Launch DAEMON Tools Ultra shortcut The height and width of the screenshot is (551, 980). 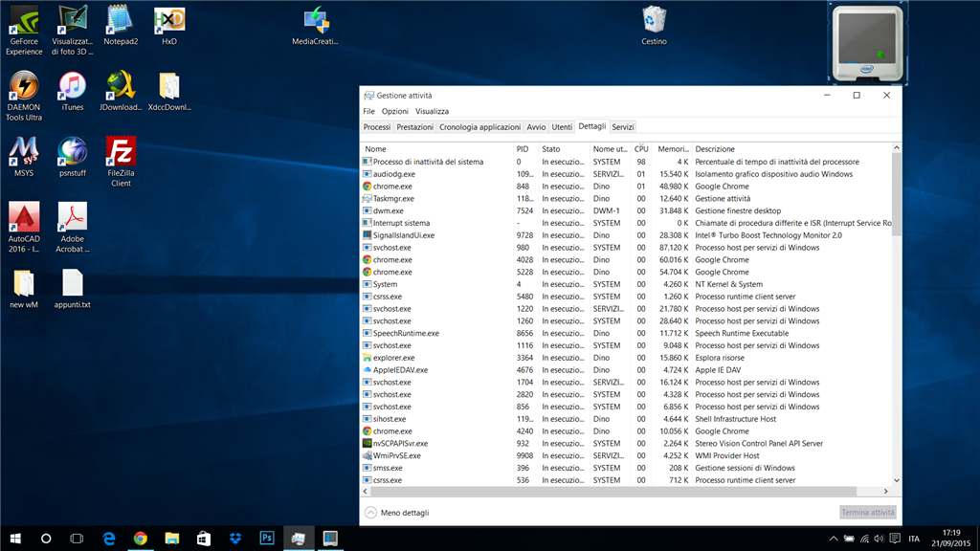[x=24, y=96]
